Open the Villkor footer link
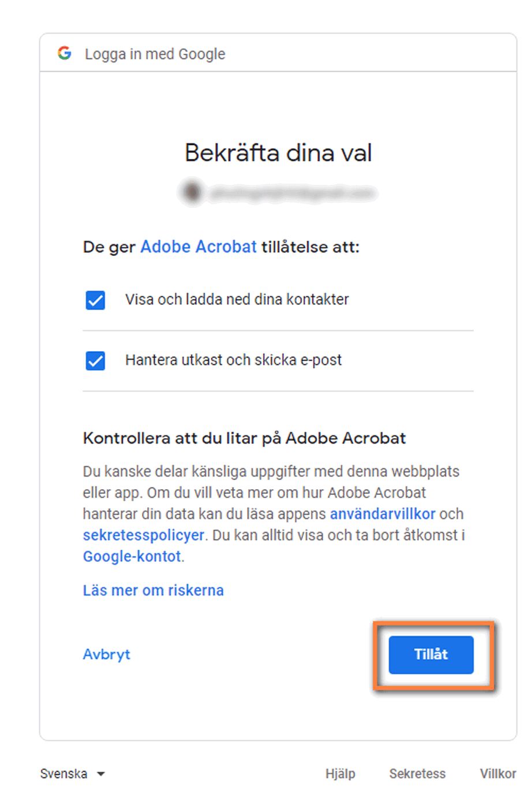 click(x=498, y=773)
